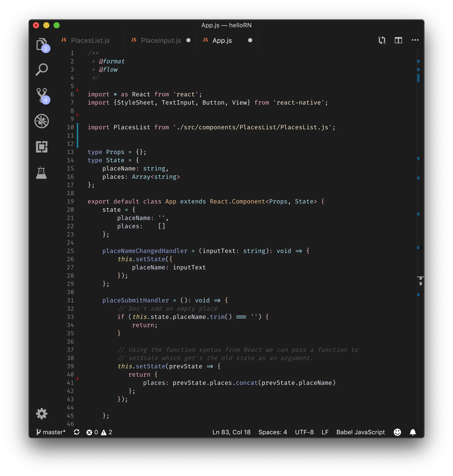Open the feedback smiley in the status bar
453x476 pixels.
397,432
